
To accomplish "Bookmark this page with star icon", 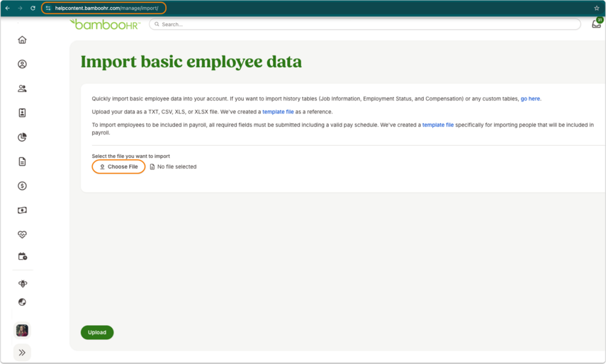I will tap(596, 8).
